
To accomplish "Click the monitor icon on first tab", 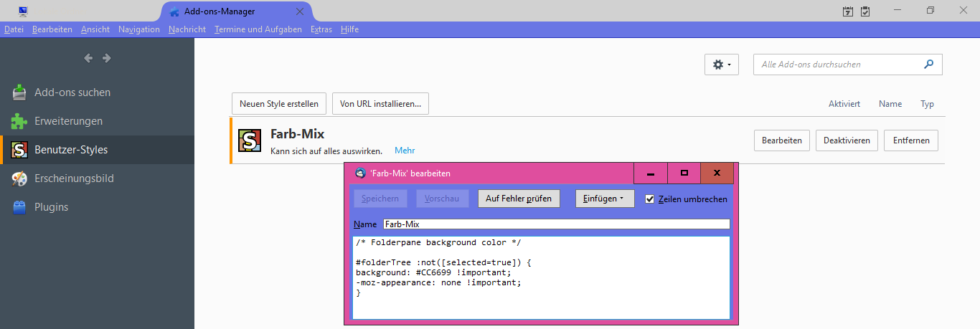I will (x=23, y=11).
